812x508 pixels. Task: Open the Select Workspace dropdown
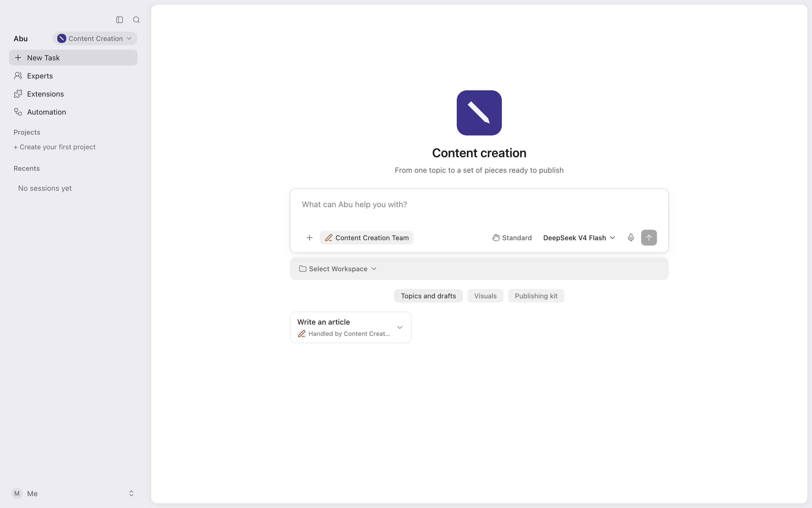337,269
